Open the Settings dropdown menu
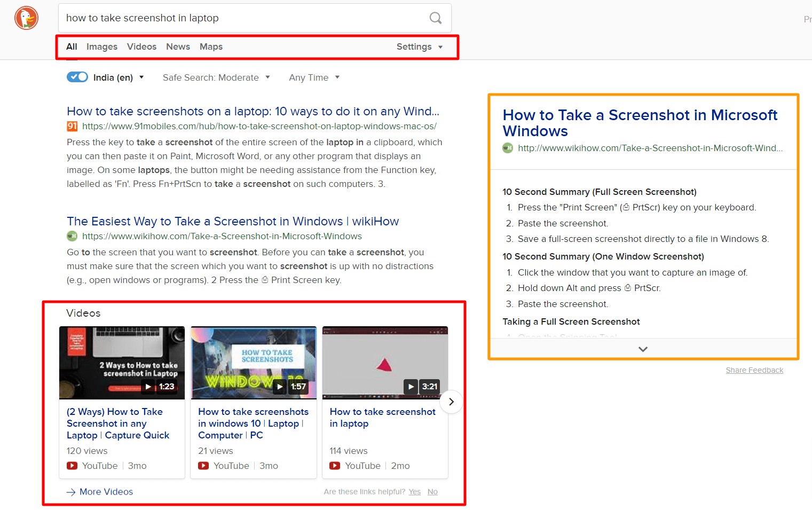The width and height of the screenshot is (812, 510). pos(420,47)
